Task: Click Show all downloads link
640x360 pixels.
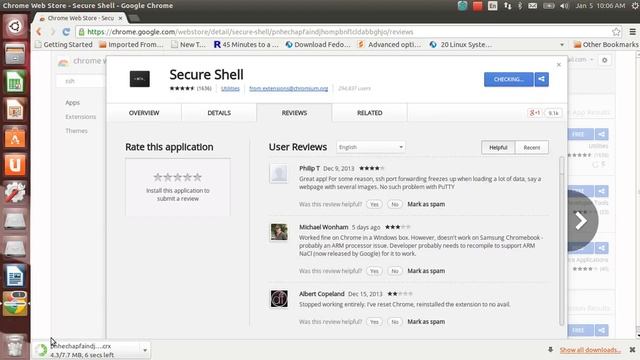Action: point(590,350)
